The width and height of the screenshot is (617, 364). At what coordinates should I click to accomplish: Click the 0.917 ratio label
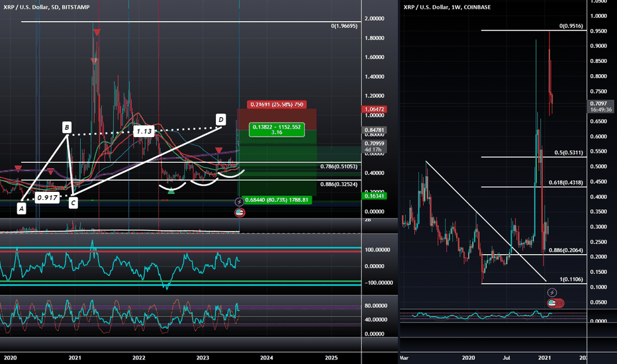click(47, 197)
